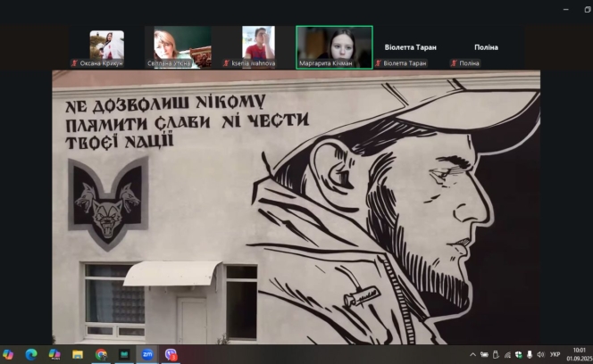
Task: Click the Copilot icon at taskbar start
Action: pyautogui.click(x=8, y=354)
